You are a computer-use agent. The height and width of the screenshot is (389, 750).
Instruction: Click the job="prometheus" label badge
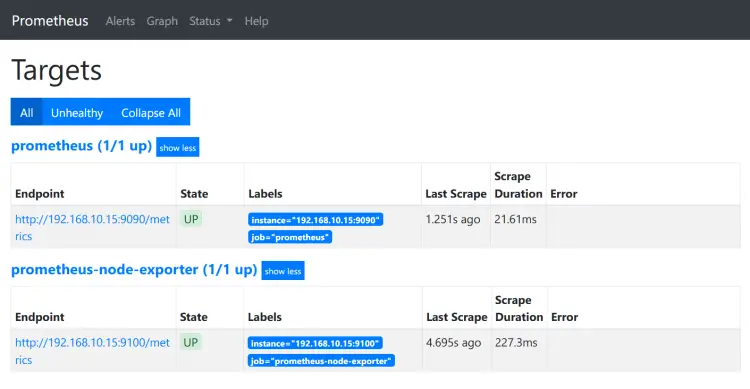(290, 237)
